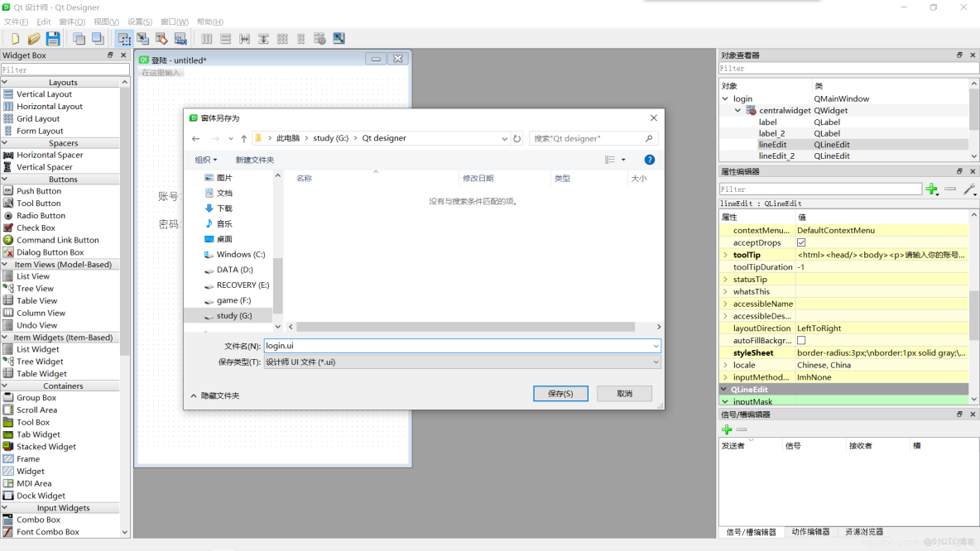Apply a grid layout via toolbar icon
Screen dimensions: 980x551
[x=281, y=38]
